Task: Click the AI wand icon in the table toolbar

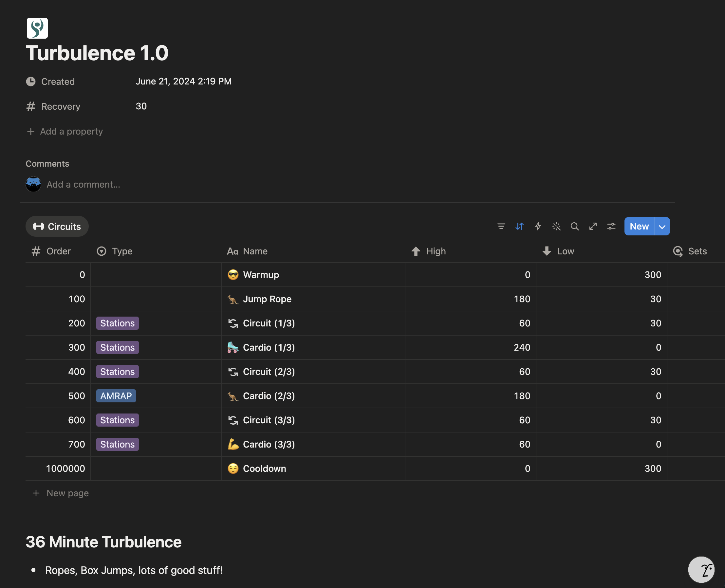Action: tap(556, 226)
